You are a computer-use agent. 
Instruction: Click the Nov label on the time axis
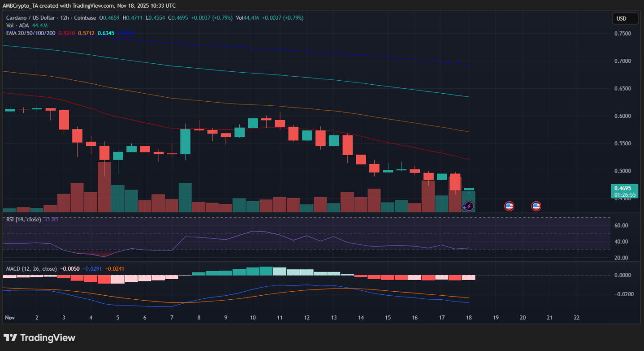click(x=9, y=318)
